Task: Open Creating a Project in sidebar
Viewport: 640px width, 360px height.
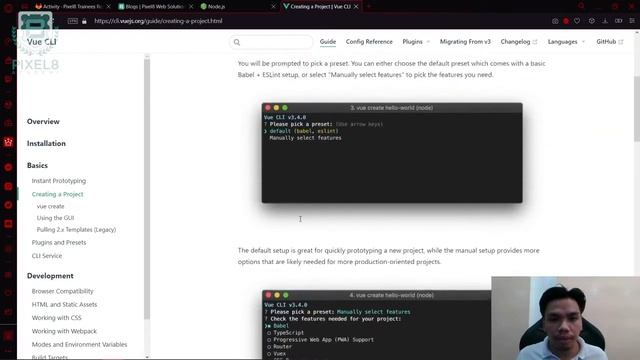Action: click(58, 194)
